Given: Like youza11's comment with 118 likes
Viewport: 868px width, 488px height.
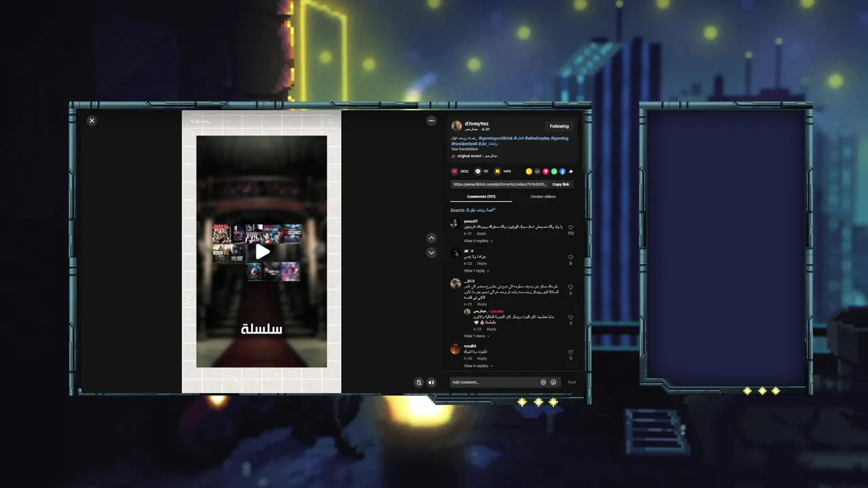Looking at the screenshot, I should tap(570, 228).
